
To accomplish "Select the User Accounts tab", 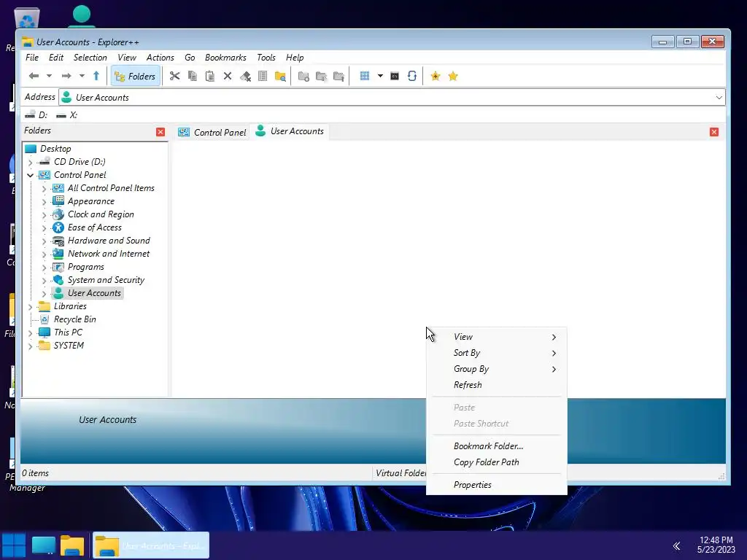I will click(290, 131).
